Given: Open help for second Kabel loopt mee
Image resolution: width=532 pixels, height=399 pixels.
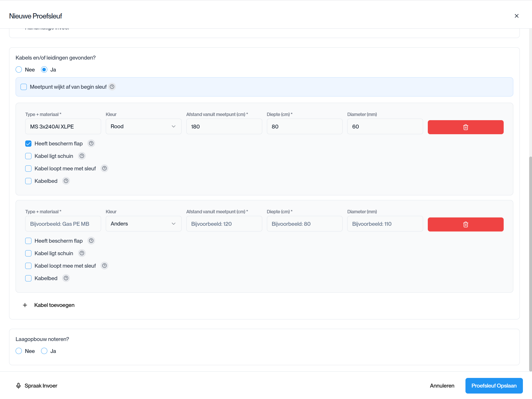Looking at the screenshot, I should pyautogui.click(x=104, y=266).
